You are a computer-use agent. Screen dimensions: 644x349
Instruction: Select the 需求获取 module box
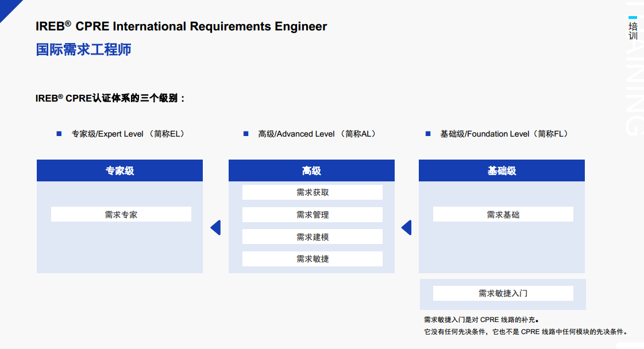(312, 192)
